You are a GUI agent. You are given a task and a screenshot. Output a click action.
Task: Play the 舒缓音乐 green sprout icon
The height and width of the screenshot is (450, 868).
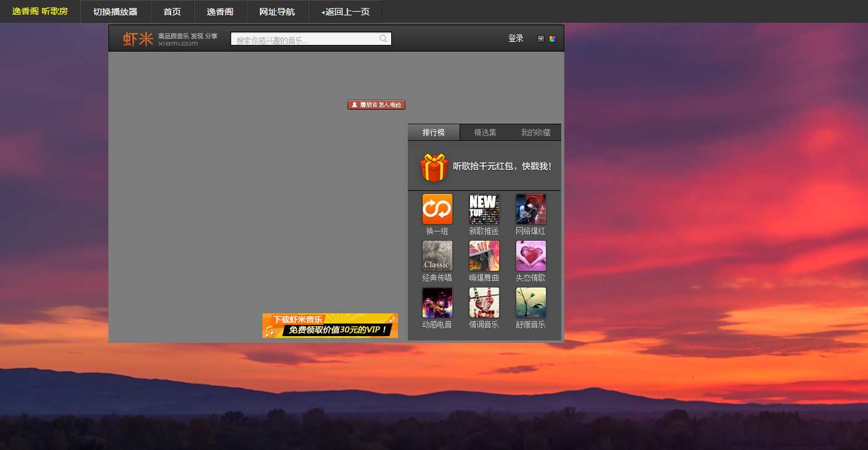[x=530, y=302]
